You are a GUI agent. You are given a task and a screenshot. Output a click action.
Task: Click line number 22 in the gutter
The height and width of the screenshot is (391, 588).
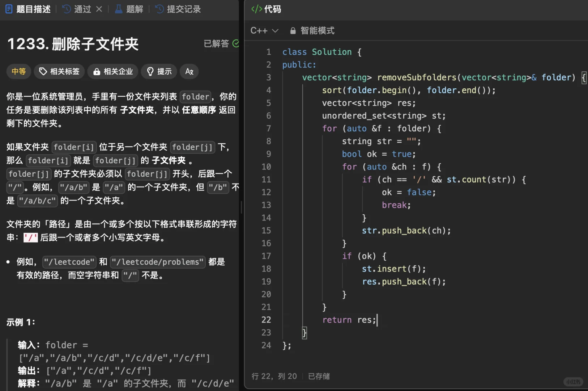(x=266, y=320)
